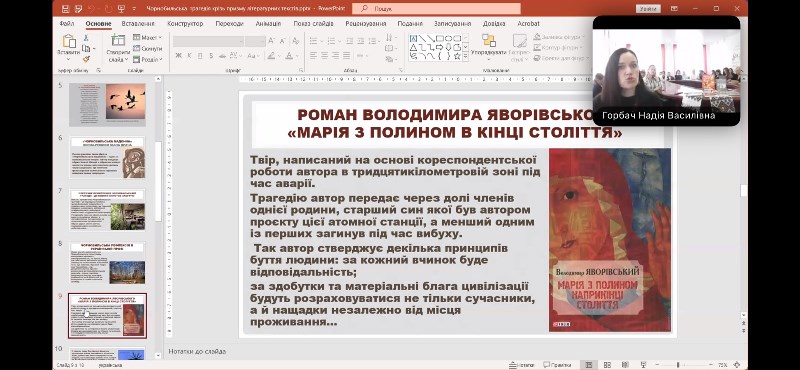Decrease font size with the smaller A icon
Image resolution: width=800 pixels, height=370 pixels.
click(x=283, y=40)
